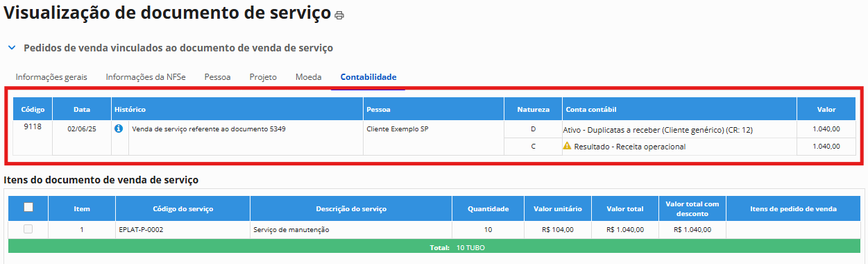This screenshot has height=264, width=868.
Task: Click the Itens de pedido de venda header
Action: click(x=793, y=208)
